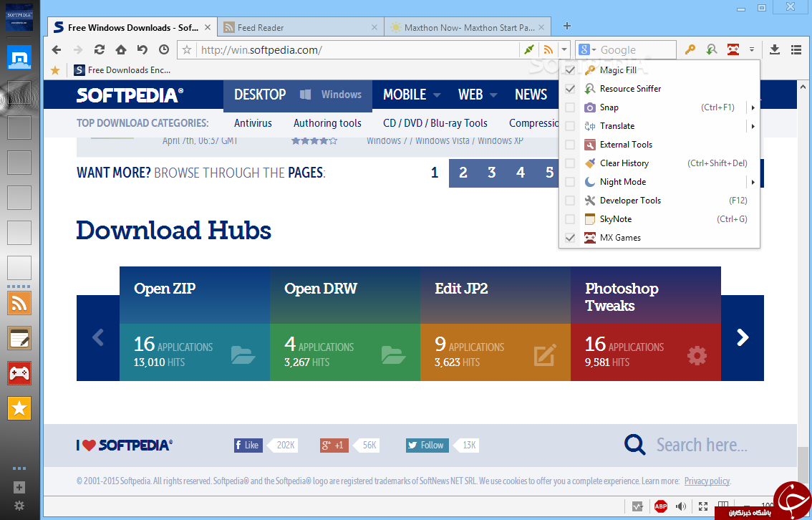The height and width of the screenshot is (520, 812).
Task: Open the address bar dropdown arrow
Action: [x=564, y=49]
